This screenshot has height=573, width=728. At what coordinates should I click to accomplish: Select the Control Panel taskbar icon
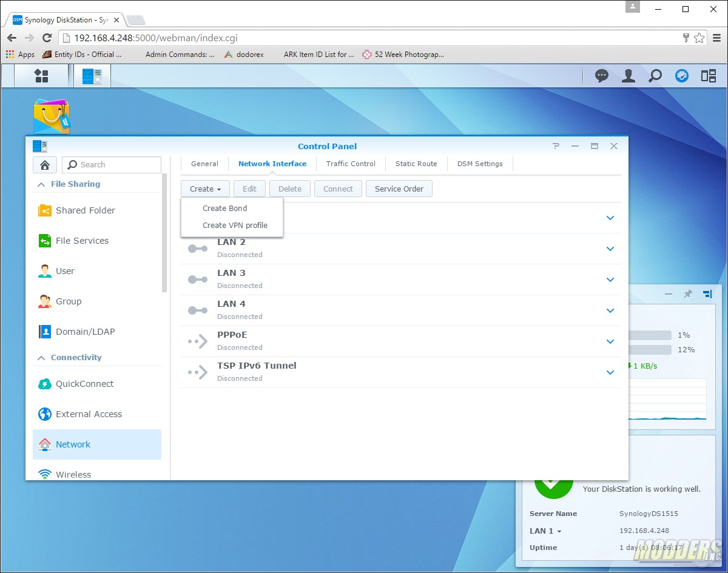[x=92, y=76]
